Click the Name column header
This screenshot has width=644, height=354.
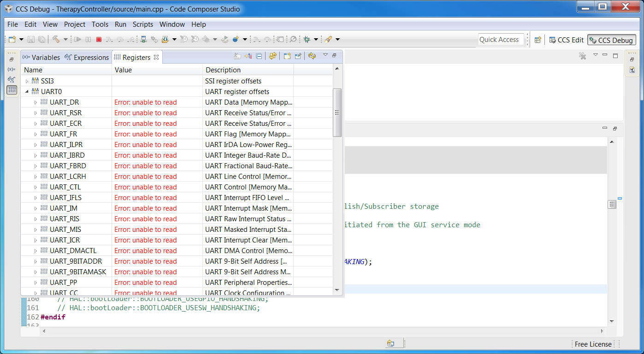[x=67, y=70]
